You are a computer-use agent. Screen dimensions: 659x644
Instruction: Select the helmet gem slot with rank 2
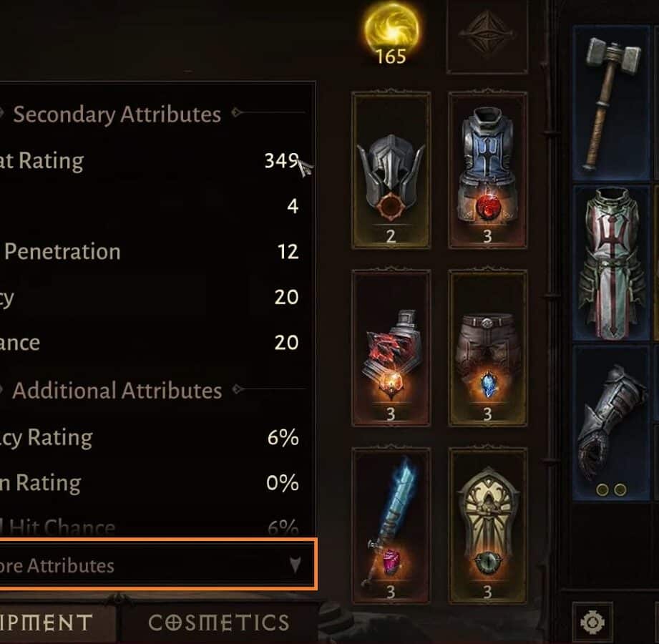(x=391, y=170)
